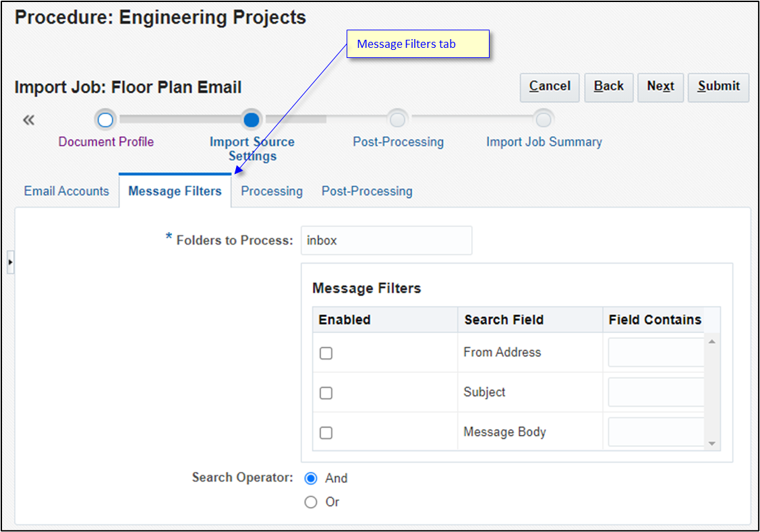760x532 pixels.
Task: Click the Post-Processing step circle
Action: (x=398, y=119)
